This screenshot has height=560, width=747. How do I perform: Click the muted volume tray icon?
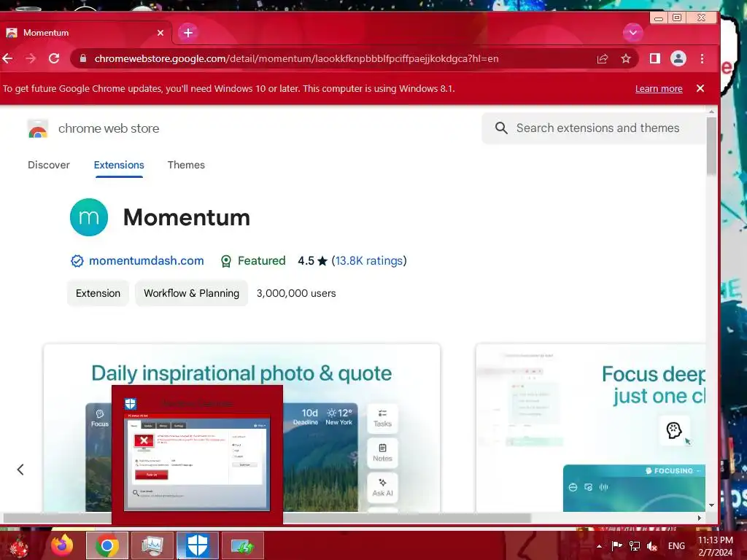click(652, 545)
